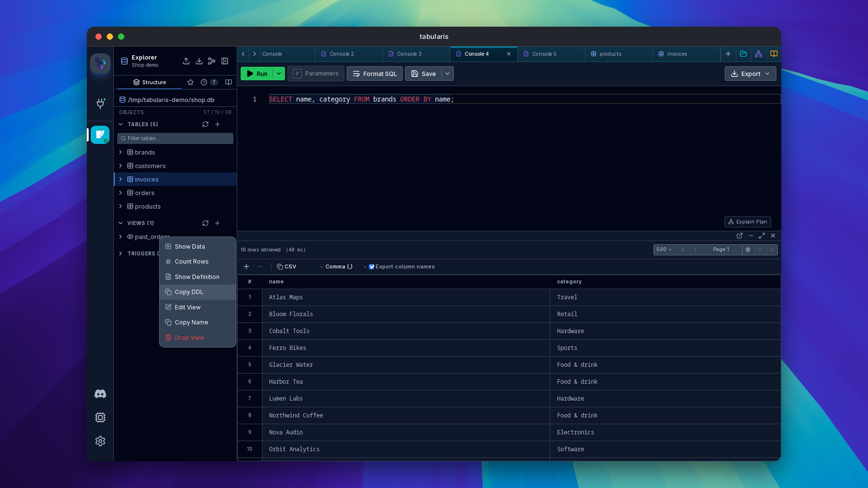Open the connections plug icon
868x488 pixels.
100,103
